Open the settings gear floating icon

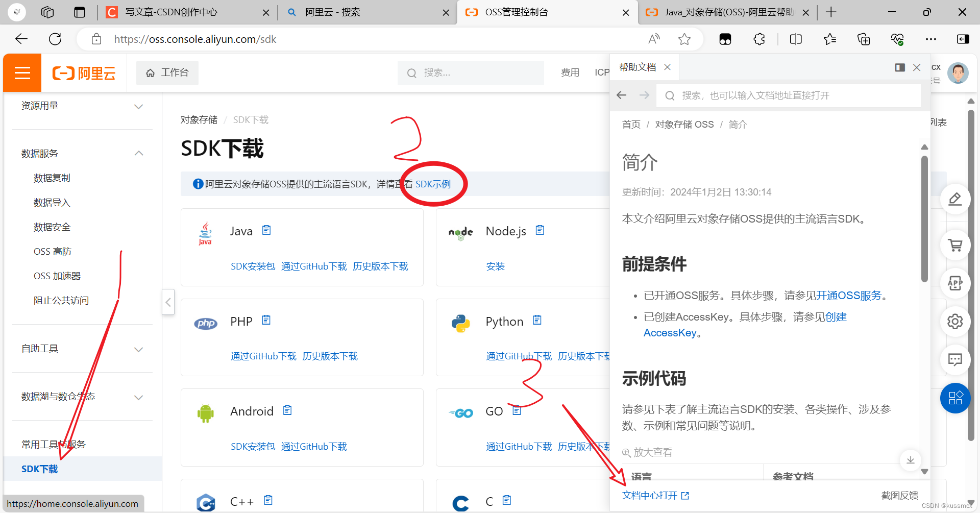click(x=955, y=322)
